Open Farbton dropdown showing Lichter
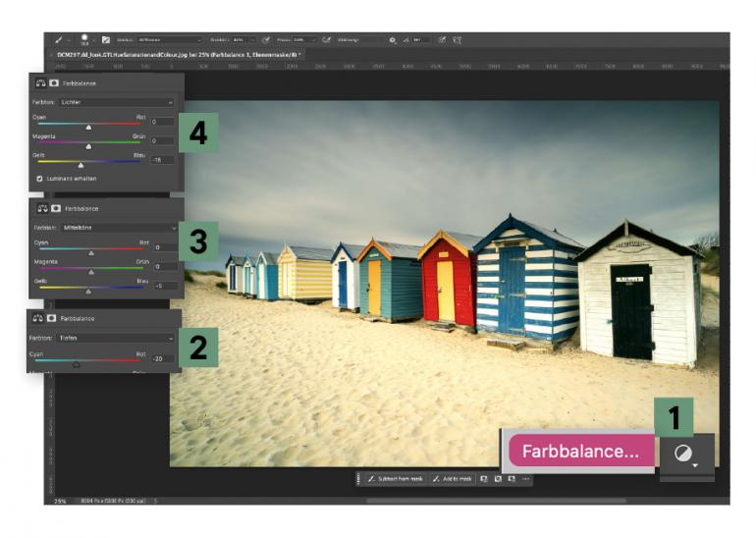 [x=116, y=102]
